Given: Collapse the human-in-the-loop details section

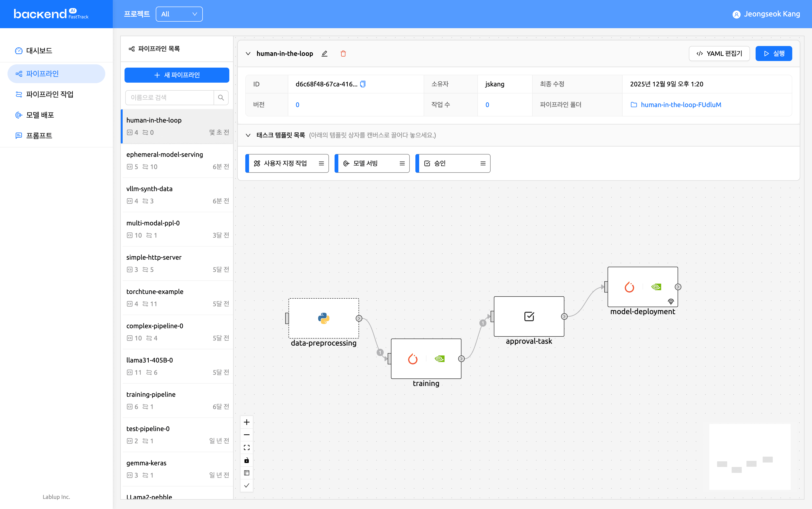Looking at the screenshot, I should pos(248,54).
